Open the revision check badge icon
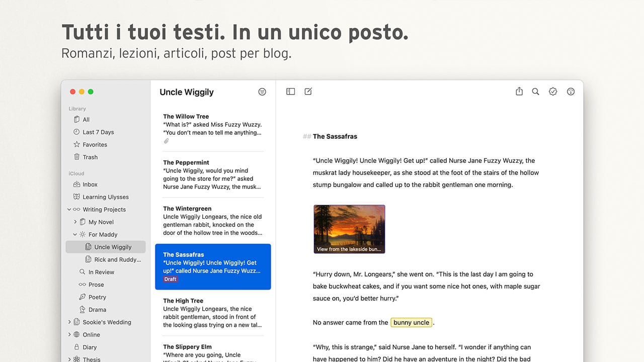Viewport: 644px width, 362px height. click(553, 92)
